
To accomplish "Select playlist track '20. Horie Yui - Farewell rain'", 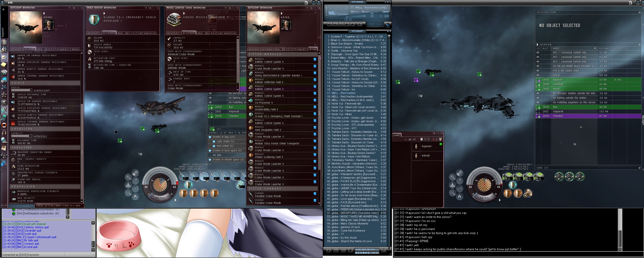I will tap(356, 104).
